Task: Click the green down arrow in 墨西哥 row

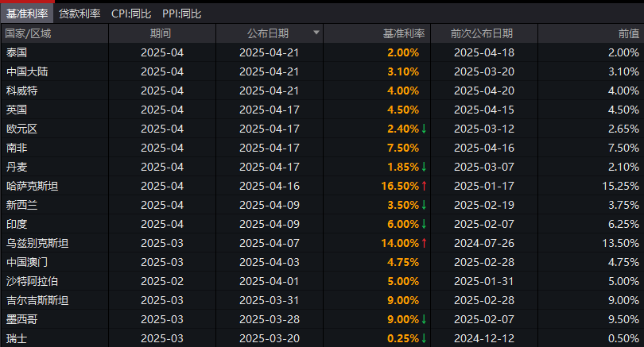Action: pyautogui.click(x=425, y=319)
